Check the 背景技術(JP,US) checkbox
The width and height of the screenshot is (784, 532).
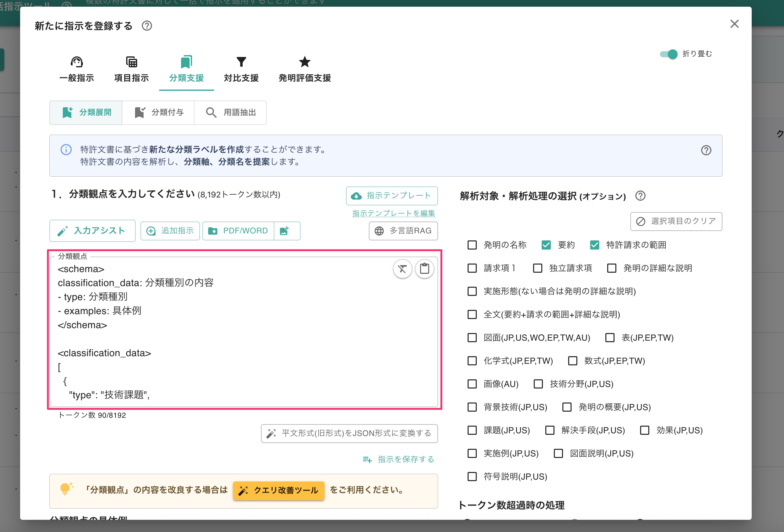coord(472,407)
